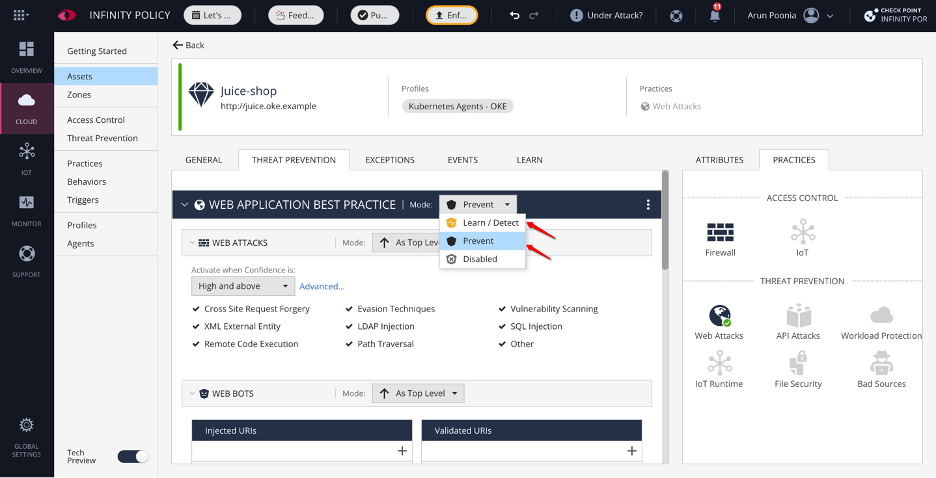Viewport: 936px width, 478px height.
Task: Open Global Settings gear
Action: click(x=26, y=425)
